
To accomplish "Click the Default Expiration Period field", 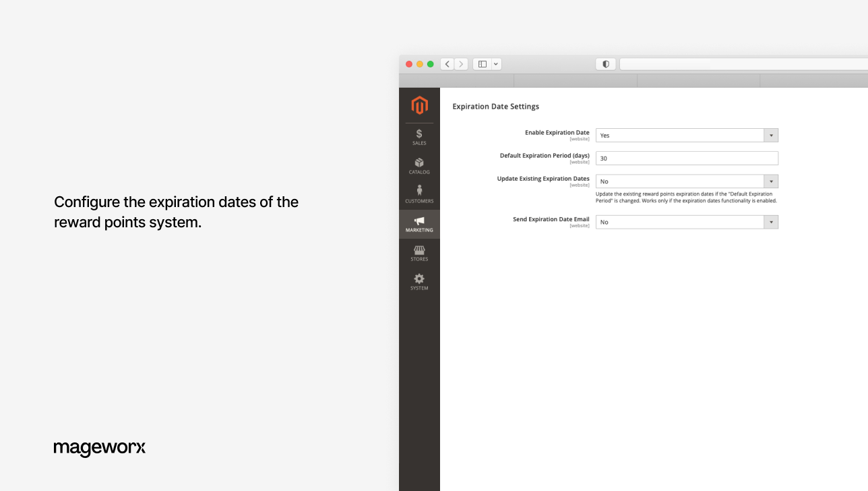I will [x=687, y=158].
